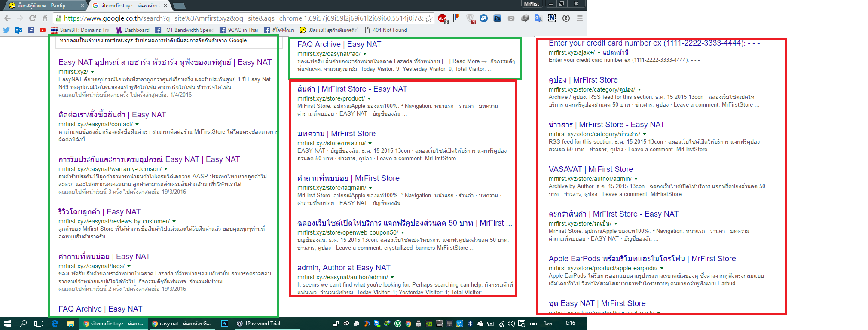Open the 'รีวิวโดยลูกค้า | Easy NAT' result
The height and width of the screenshot is (330, 868).
100,212
